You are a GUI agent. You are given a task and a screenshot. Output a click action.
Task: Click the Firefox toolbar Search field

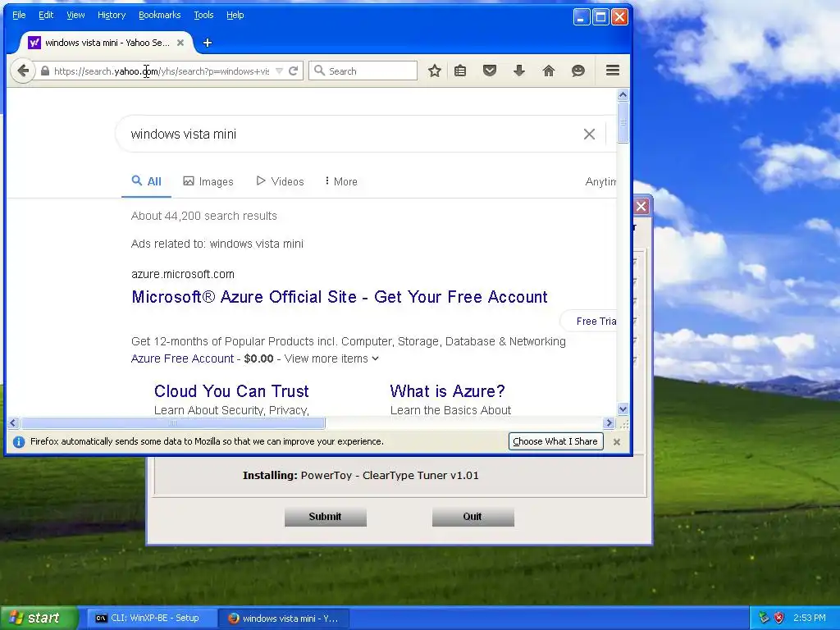pyautogui.click(x=363, y=71)
